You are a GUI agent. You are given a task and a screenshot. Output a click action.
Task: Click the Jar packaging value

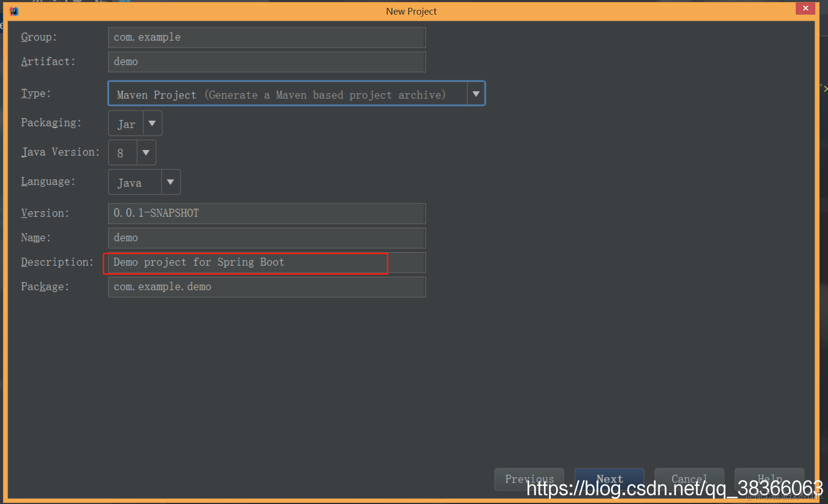click(126, 124)
